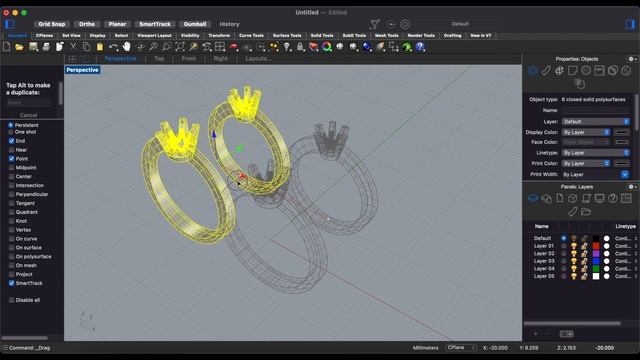Enable the Midpoint object snap

click(11, 168)
